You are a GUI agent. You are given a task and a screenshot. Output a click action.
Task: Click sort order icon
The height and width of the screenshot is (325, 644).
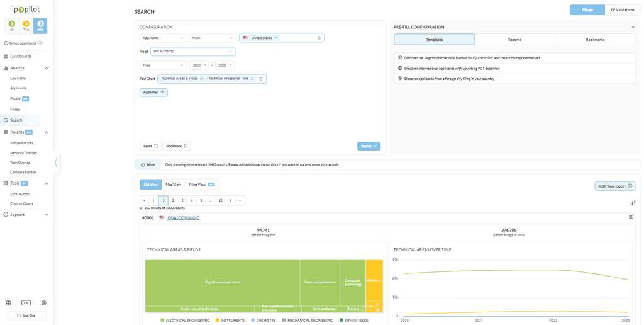coord(633,203)
